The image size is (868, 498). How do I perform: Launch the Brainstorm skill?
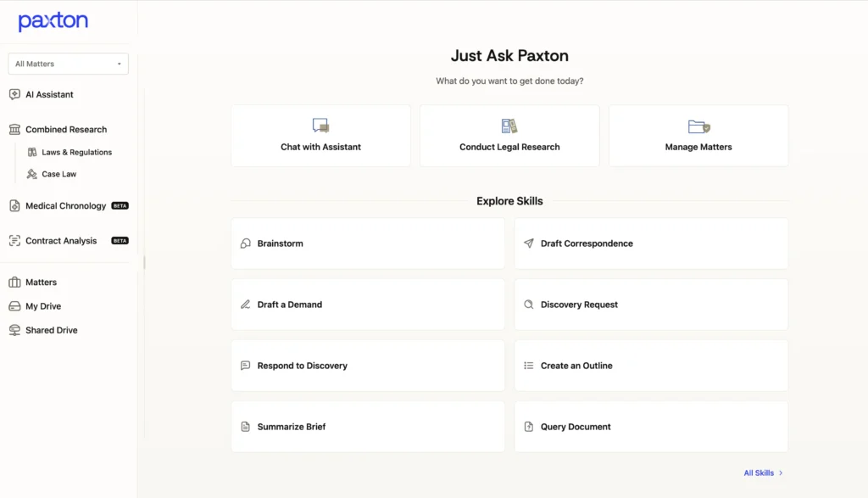[x=368, y=243]
